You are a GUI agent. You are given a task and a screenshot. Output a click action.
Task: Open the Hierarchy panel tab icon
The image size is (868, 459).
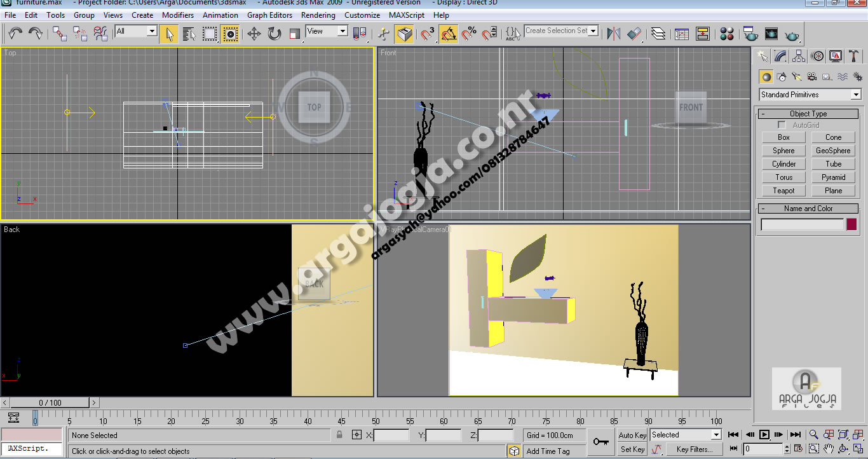799,57
